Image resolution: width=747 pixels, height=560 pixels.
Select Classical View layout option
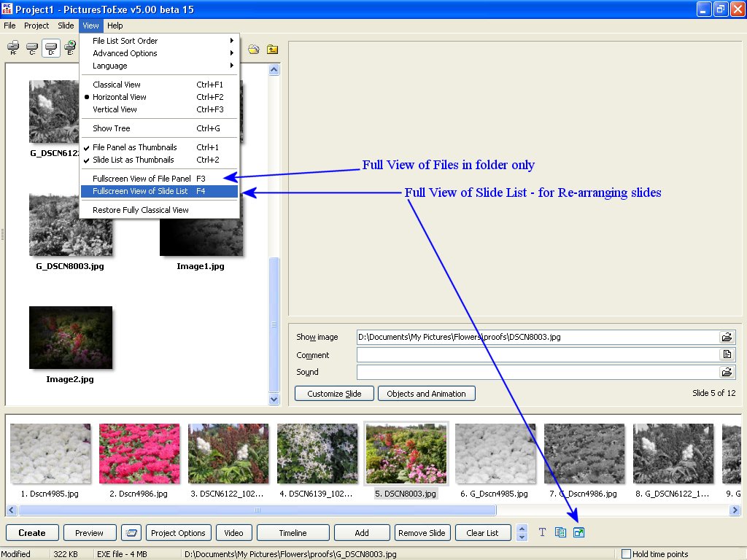point(159,85)
